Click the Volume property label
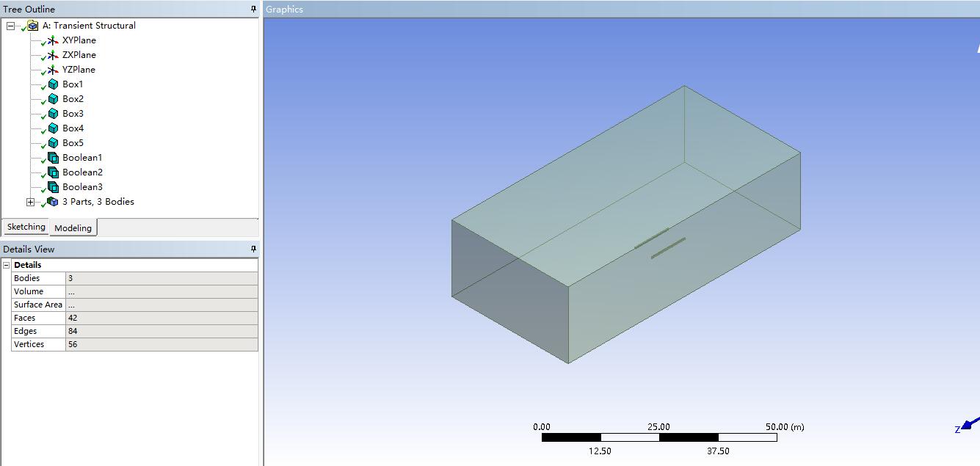This screenshot has width=980, height=466. pos(29,291)
